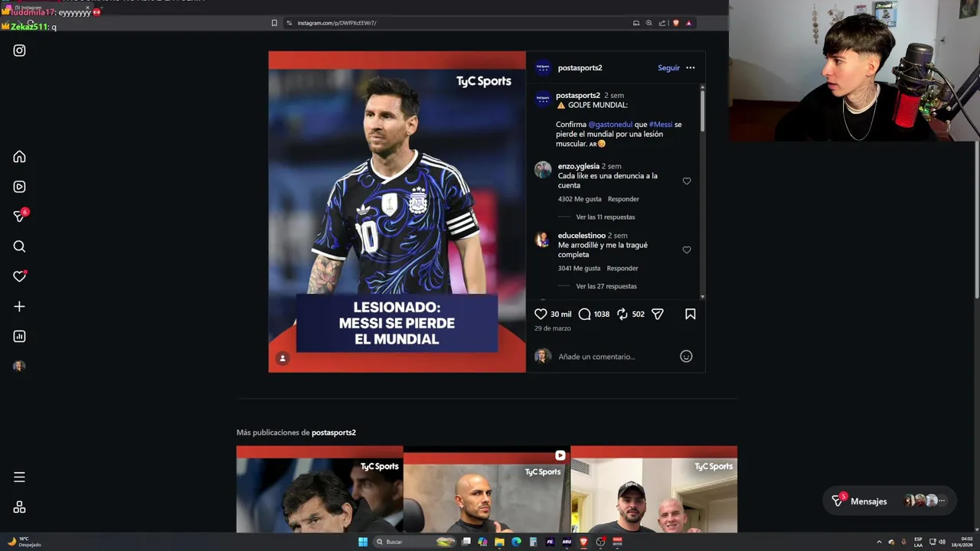Open third related post with two men
The image size is (980, 551).
click(654, 490)
